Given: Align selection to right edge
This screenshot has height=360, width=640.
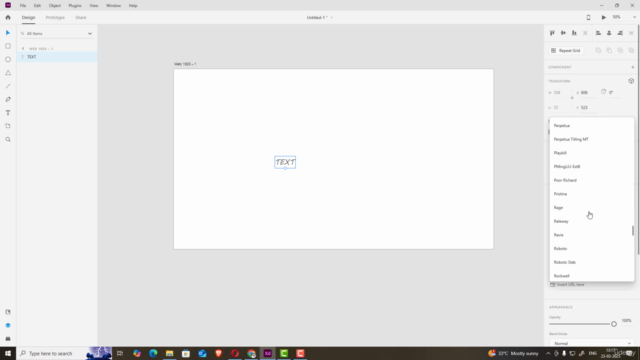Looking at the screenshot, I should (620, 33).
